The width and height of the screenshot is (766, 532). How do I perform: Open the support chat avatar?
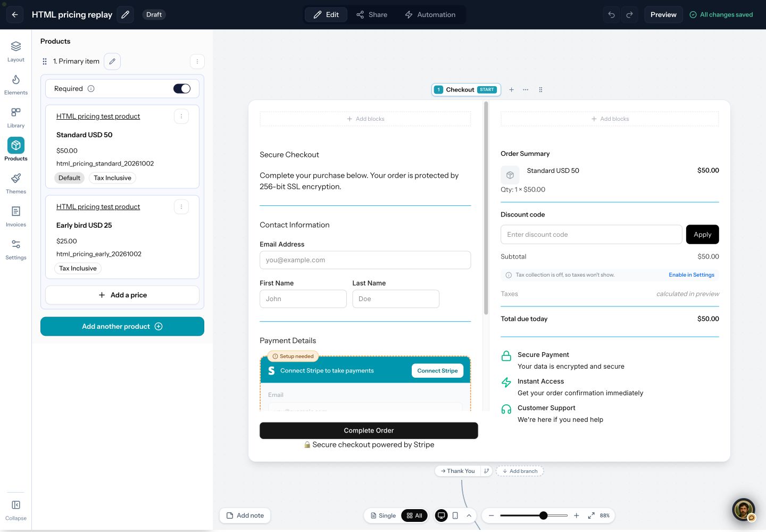(x=744, y=510)
